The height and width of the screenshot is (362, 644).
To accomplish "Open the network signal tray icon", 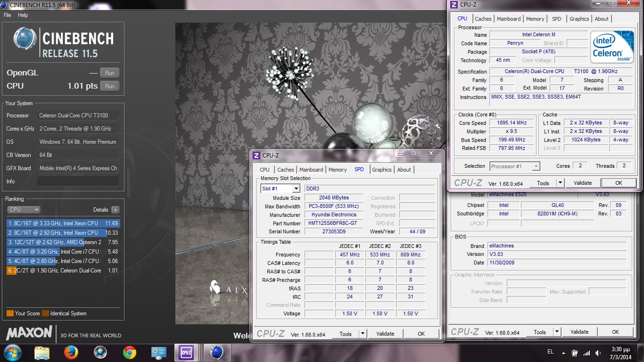I will [x=586, y=353].
